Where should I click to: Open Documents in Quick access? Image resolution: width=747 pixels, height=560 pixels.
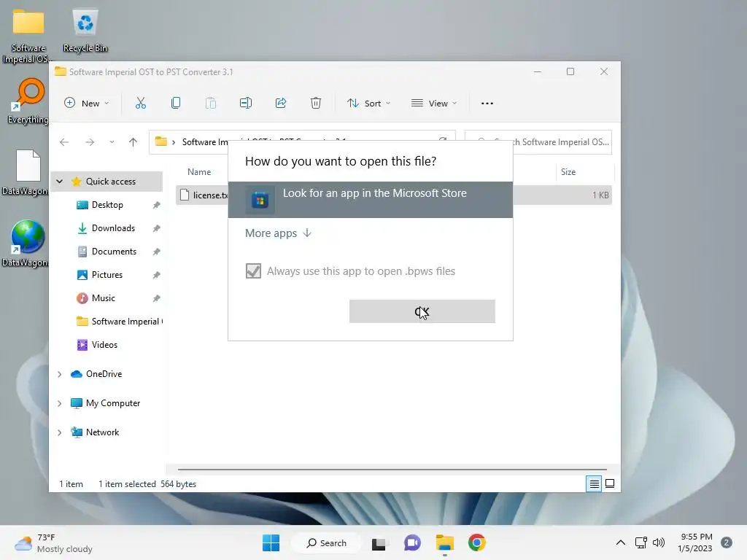114,252
